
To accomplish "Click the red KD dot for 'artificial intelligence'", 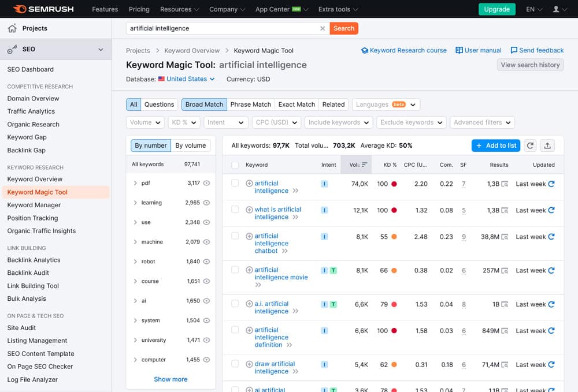I will tap(394, 184).
